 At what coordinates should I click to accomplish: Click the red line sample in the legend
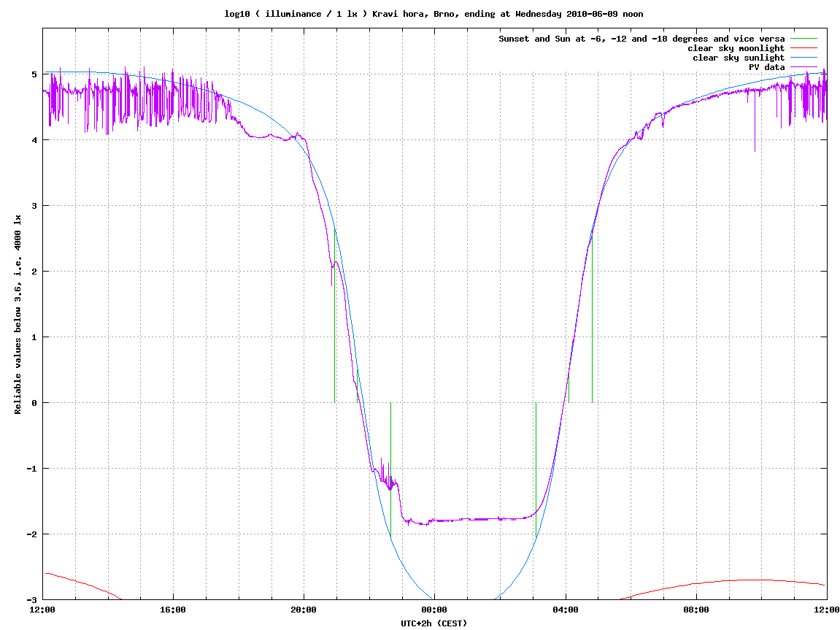coord(804,48)
